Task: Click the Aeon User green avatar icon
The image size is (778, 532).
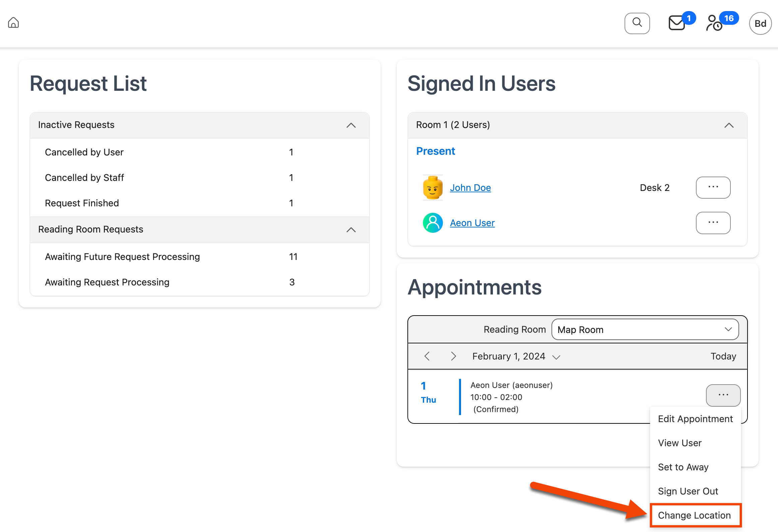Action: click(433, 223)
